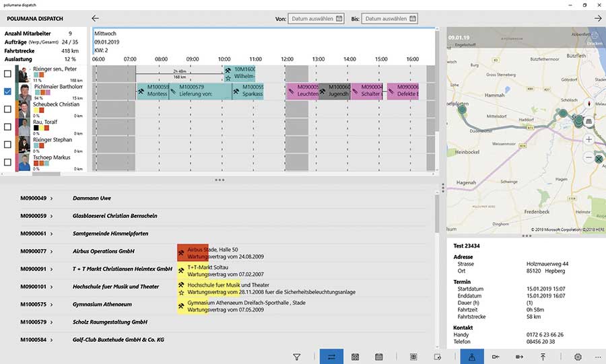Click the Bis field calendar icon
Viewport: 606px width, 364px height.
coord(412,19)
